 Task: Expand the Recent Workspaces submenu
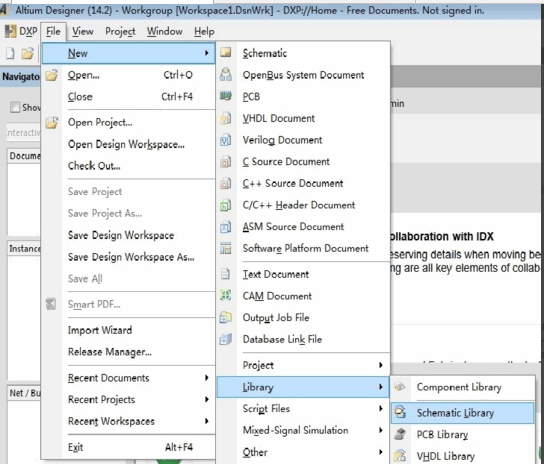tap(206, 421)
